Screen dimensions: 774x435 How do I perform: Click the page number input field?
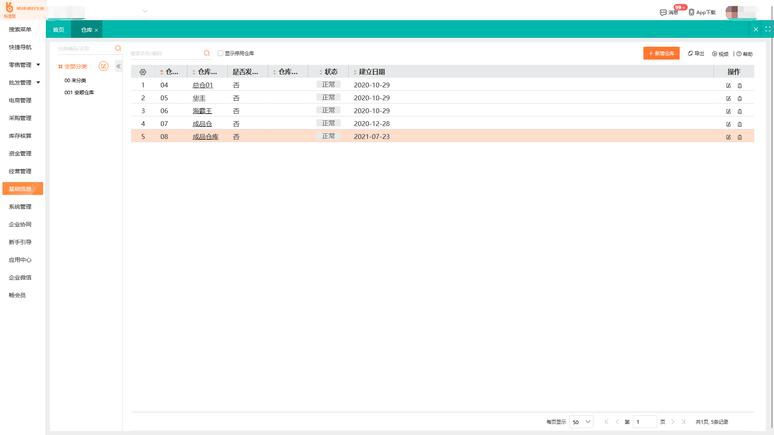(x=645, y=422)
